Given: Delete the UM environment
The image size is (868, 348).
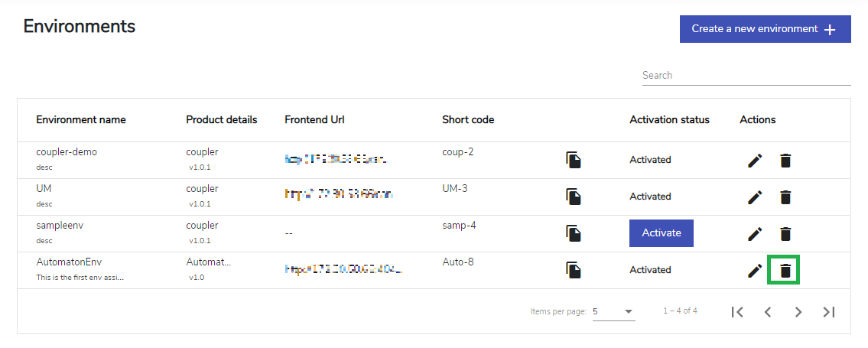Looking at the screenshot, I should coord(785,197).
